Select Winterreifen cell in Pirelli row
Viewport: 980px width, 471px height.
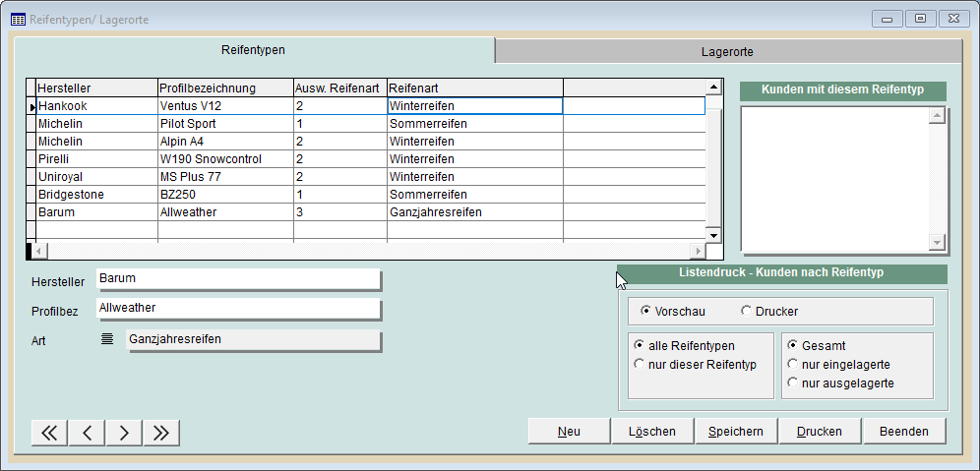click(x=475, y=159)
